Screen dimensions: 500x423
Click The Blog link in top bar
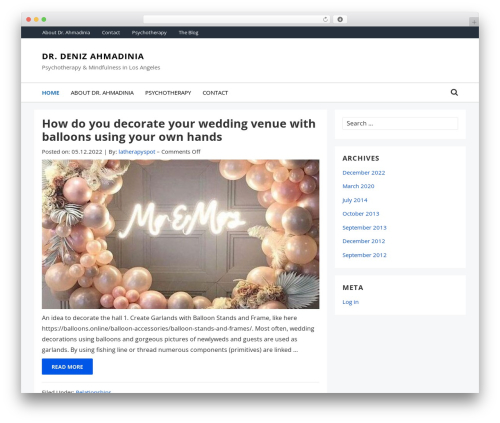(x=188, y=33)
